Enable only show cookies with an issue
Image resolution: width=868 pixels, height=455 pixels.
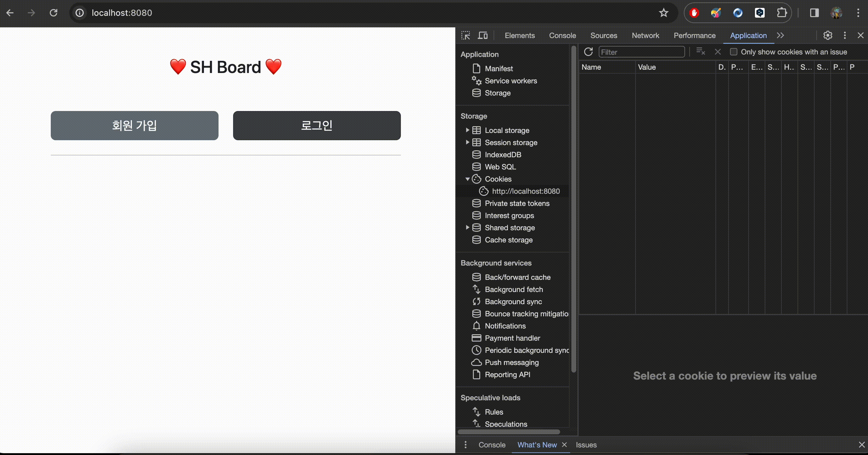pos(734,52)
